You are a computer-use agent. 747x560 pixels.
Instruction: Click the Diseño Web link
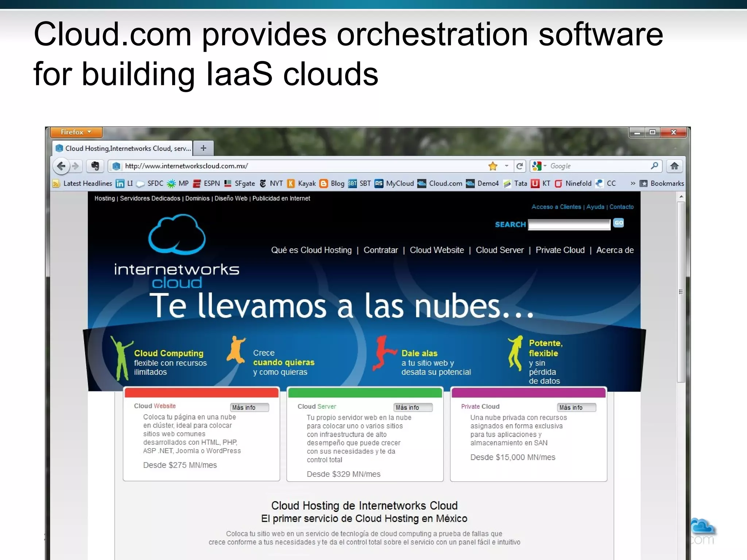click(x=231, y=198)
